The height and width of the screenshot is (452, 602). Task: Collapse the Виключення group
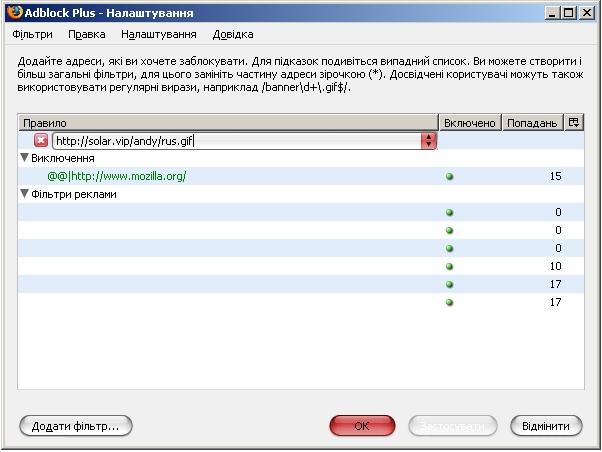click(x=25, y=159)
